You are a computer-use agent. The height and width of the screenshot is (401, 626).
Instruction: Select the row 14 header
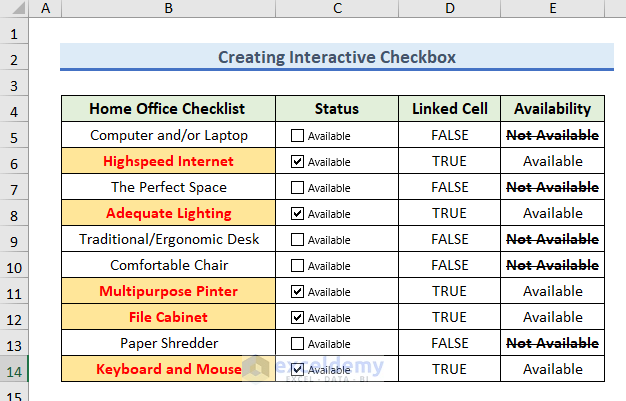pyautogui.click(x=14, y=369)
